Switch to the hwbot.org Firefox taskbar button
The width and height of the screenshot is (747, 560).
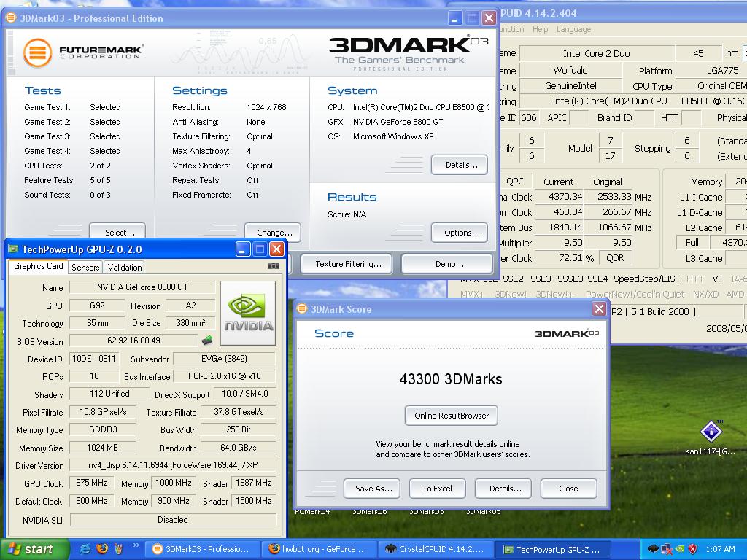(x=319, y=549)
